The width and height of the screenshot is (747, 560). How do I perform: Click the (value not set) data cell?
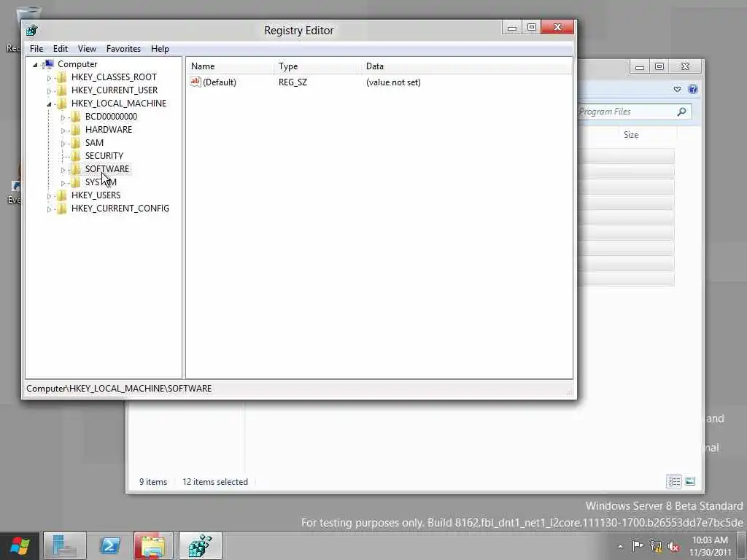(x=393, y=82)
